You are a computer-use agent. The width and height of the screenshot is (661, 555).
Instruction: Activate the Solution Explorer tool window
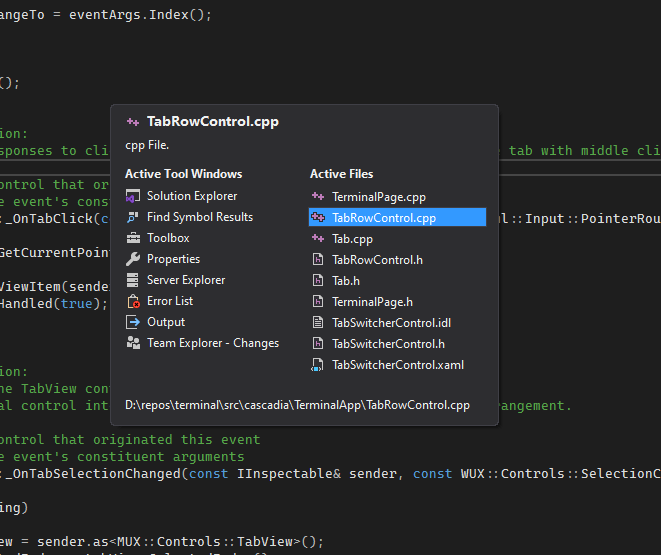[x=192, y=196]
